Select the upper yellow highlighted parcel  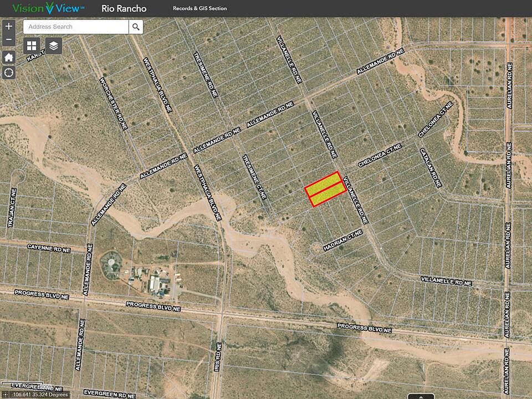coord(324,183)
